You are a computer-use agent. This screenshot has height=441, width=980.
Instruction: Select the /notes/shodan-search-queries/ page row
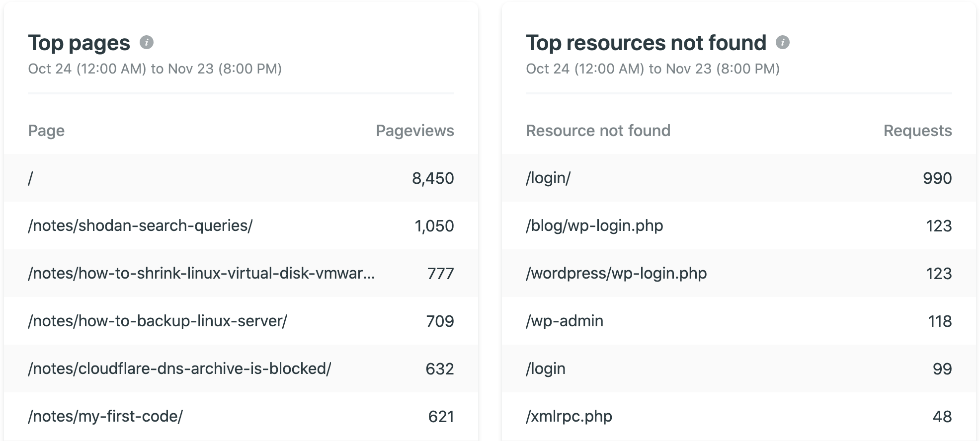(x=141, y=225)
